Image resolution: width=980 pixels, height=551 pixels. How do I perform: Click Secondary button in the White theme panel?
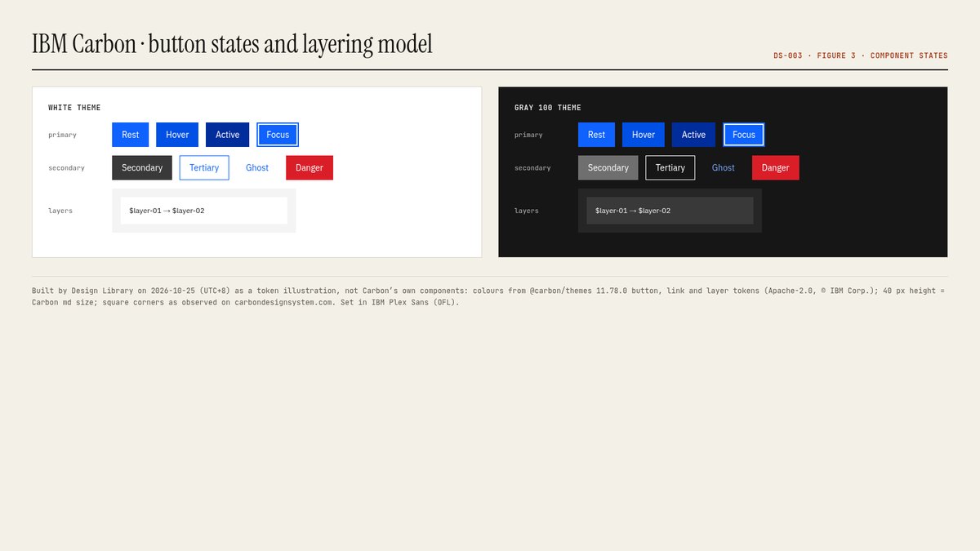click(142, 168)
